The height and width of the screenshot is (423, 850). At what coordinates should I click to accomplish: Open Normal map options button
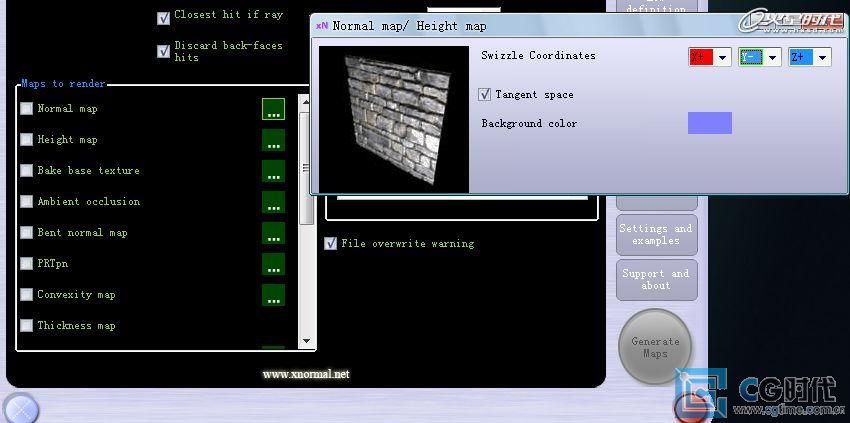273,109
